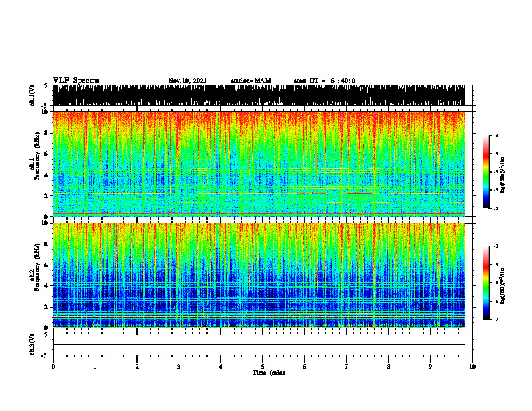This screenshot has width=532, height=411.
Task: Click time axis tick label "6"
Action: [305, 367]
